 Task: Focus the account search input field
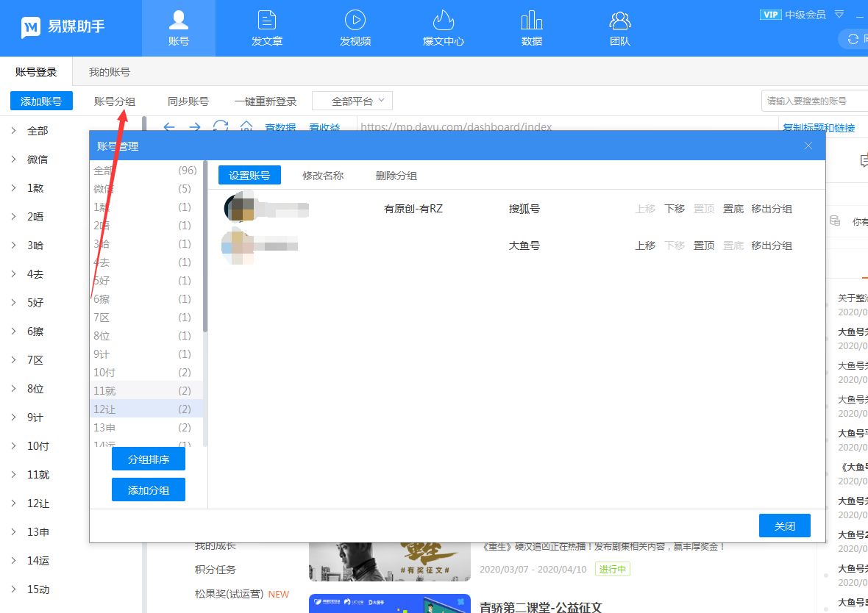814,101
